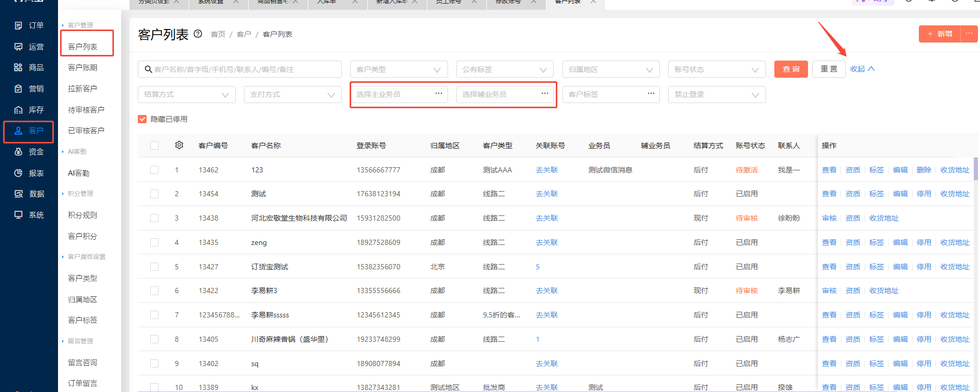
Task: Select the checkbox for 河北宏敬堂生物科技有限公司
Action: 154,218
